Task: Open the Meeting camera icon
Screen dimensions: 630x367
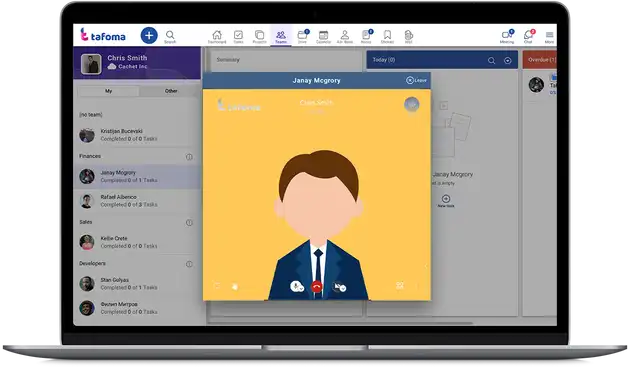Action: (x=507, y=36)
